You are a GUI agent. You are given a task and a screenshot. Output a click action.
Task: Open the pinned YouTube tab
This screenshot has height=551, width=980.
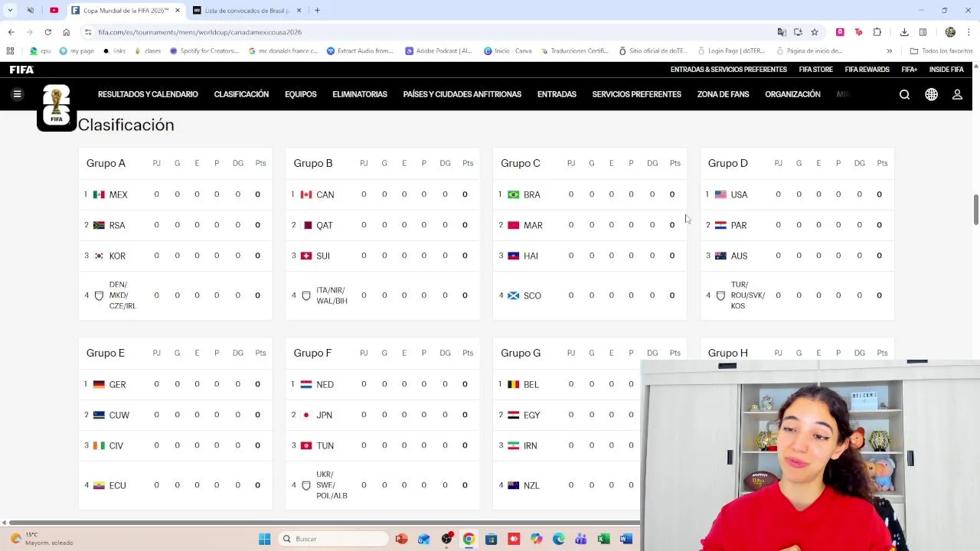click(x=54, y=11)
